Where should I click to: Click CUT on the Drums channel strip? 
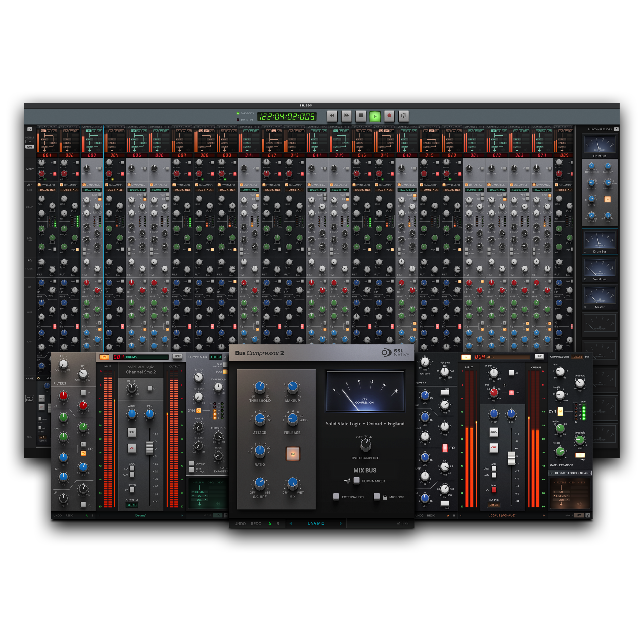132,448
